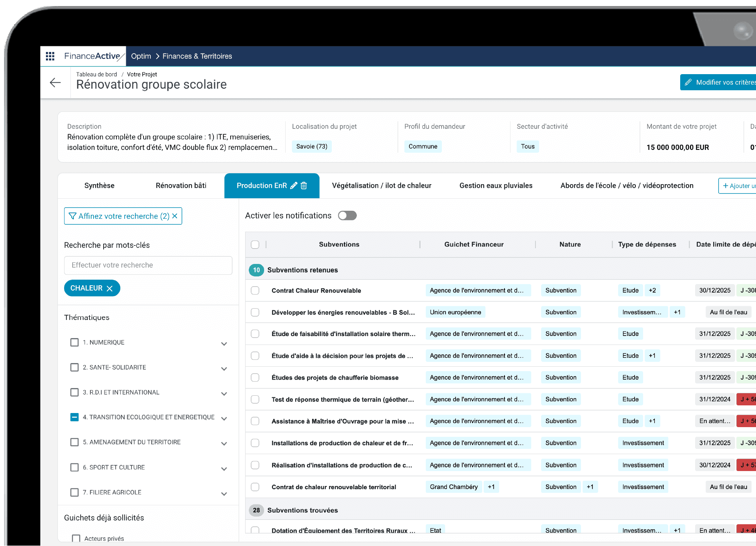Clear the refine search filter X icon
The height and width of the screenshot is (546, 756).
coord(175,216)
